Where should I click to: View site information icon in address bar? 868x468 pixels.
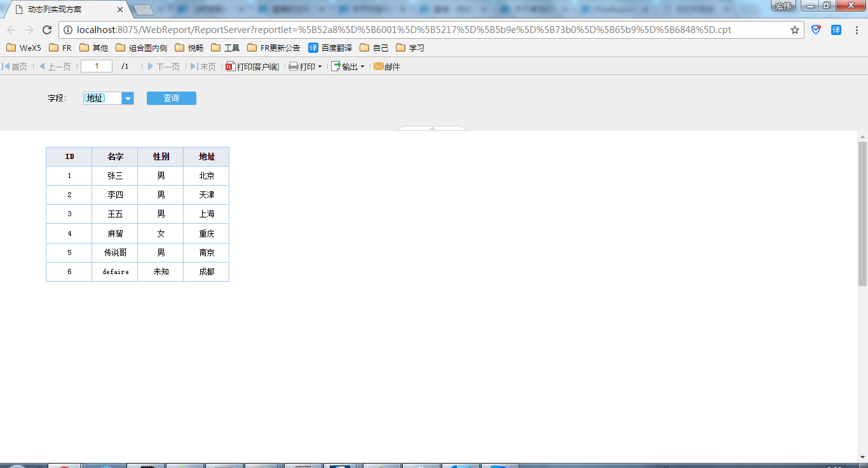pos(68,30)
